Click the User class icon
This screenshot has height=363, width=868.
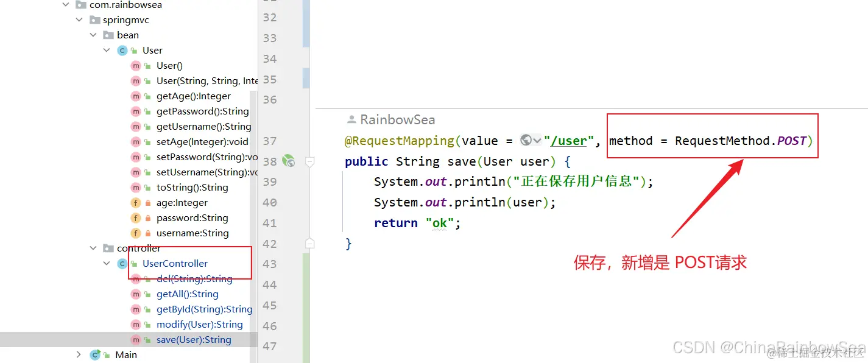tap(122, 51)
